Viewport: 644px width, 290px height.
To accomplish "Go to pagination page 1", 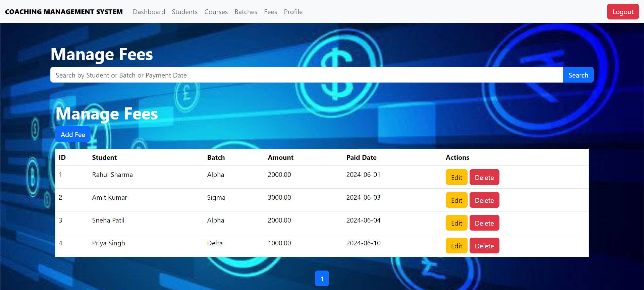I will pos(322,279).
